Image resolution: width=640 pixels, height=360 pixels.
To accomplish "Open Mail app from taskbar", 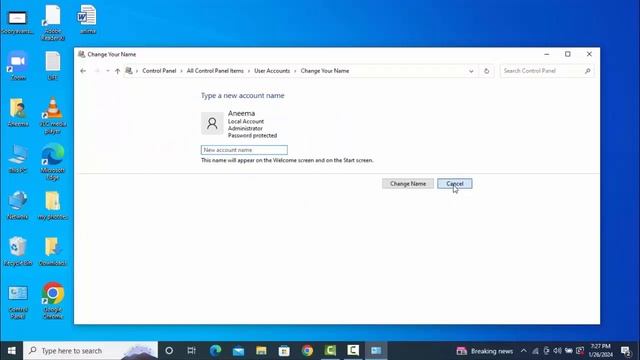I will point(238,351).
